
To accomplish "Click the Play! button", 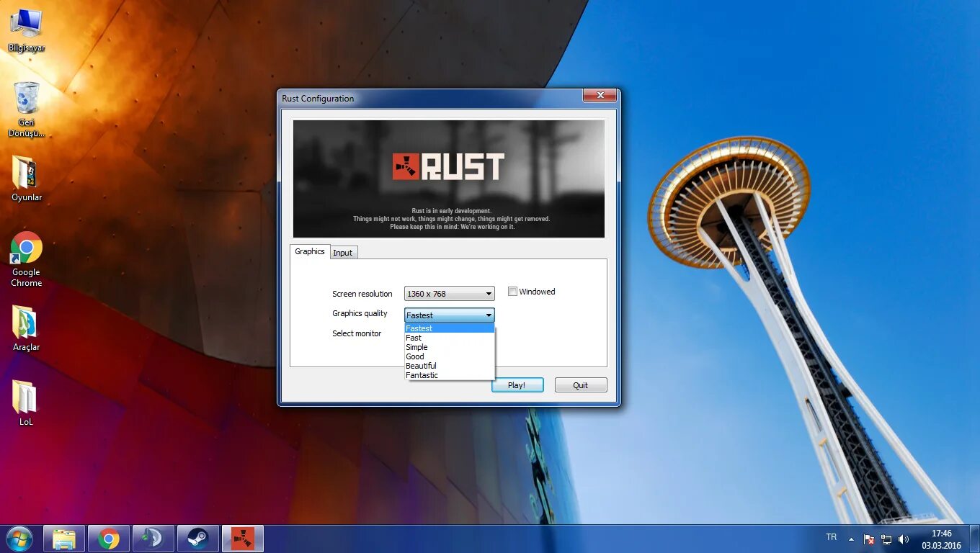I will tap(517, 385).
